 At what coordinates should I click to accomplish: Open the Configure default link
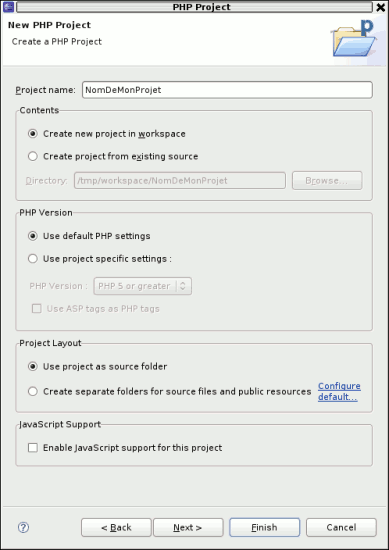pyautogui.click(x=339, y=391)
